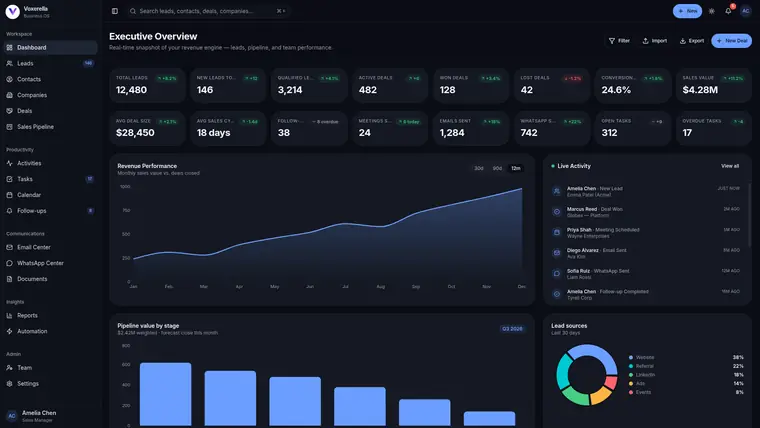The height and width of the screenshot is (428, 760).
Task: Click Sofia Ruiz WhatsApp Sent icon
Action: 557,274
